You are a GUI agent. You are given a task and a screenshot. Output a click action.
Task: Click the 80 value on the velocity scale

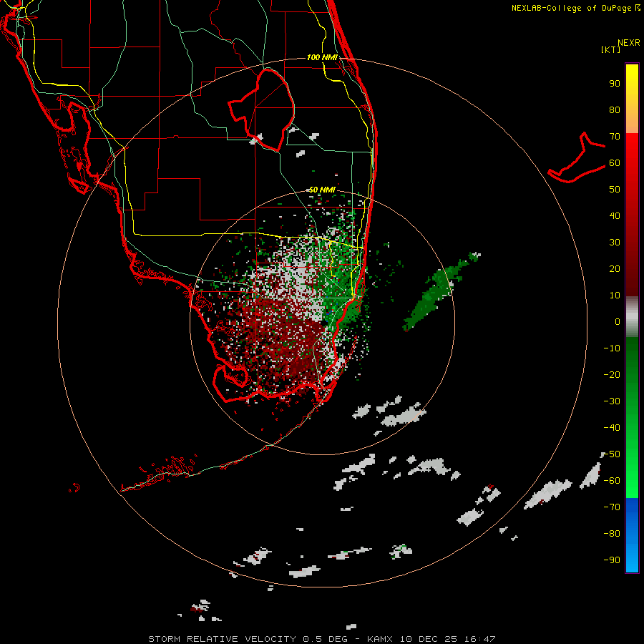tap(615, 110)
